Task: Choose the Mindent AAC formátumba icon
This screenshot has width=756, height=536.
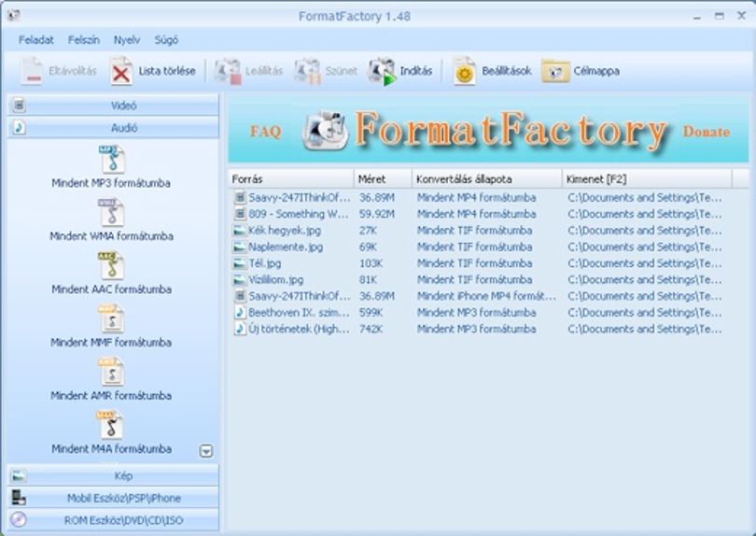Action: point(112,266)
